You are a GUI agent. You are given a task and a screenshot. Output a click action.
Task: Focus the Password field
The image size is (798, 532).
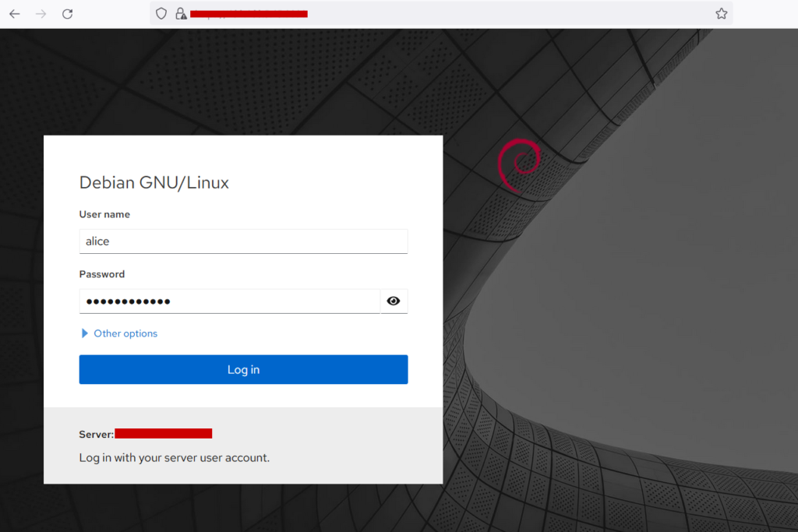pyautogui.click(x=230, y=301)
